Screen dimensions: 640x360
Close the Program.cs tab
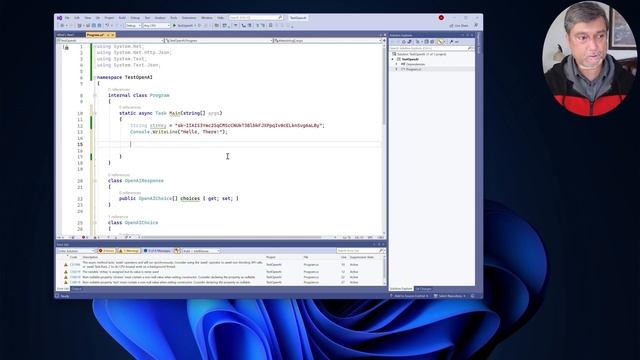click(x=113, y=35)
